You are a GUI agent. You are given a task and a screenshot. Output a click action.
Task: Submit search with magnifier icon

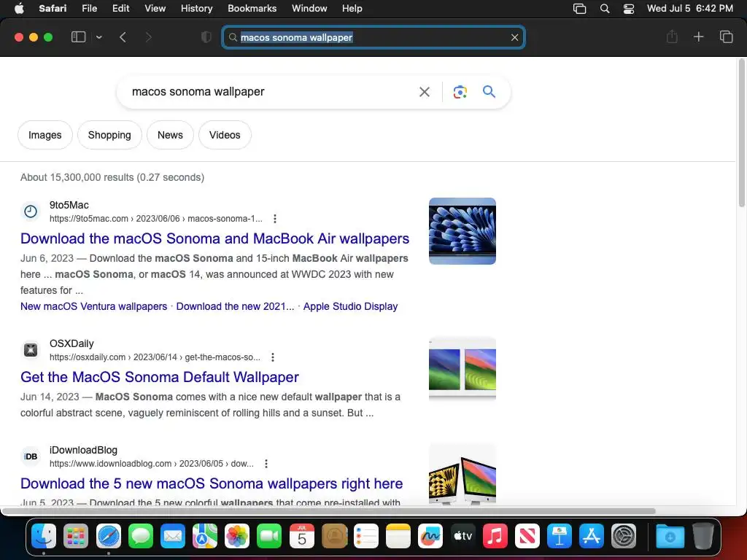pyautogui.click(x=489, y=91)
